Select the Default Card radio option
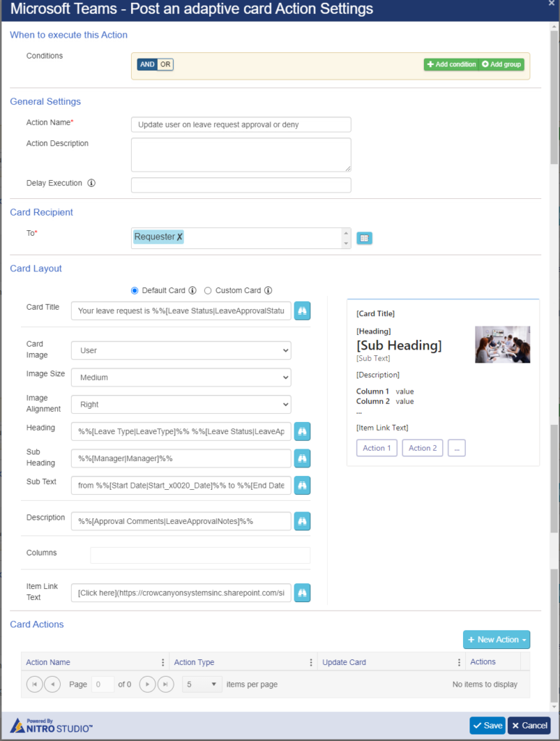Image resolution: width=560 pixels, height=741 pixels. tap(135, 291)
